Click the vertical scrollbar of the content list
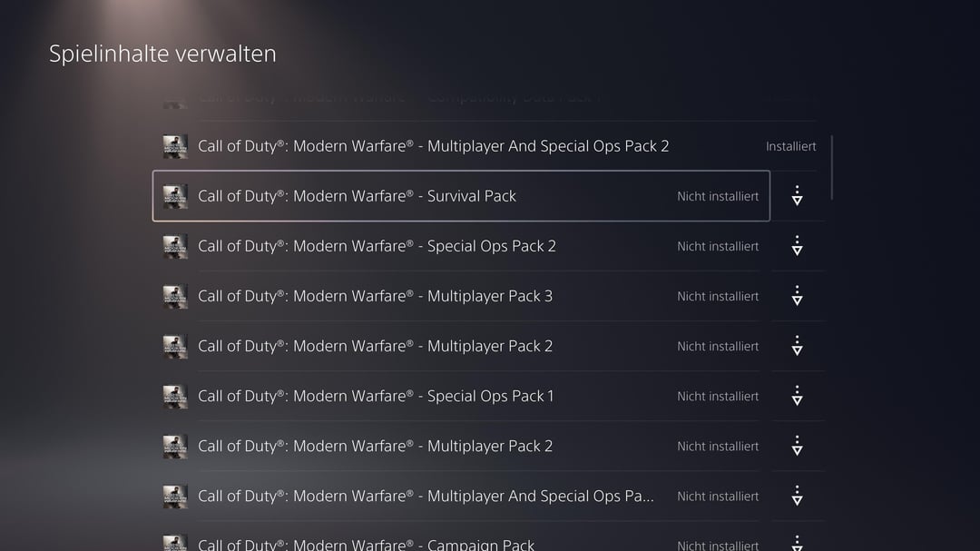This screenshot has height=551, width=980. [832, 167]
